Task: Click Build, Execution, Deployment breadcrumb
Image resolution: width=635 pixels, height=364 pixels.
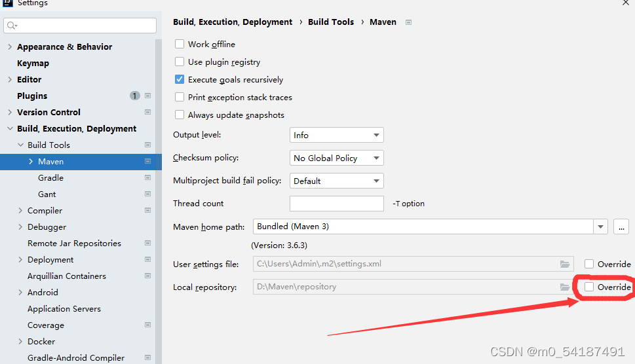Action: click(233, 22)
